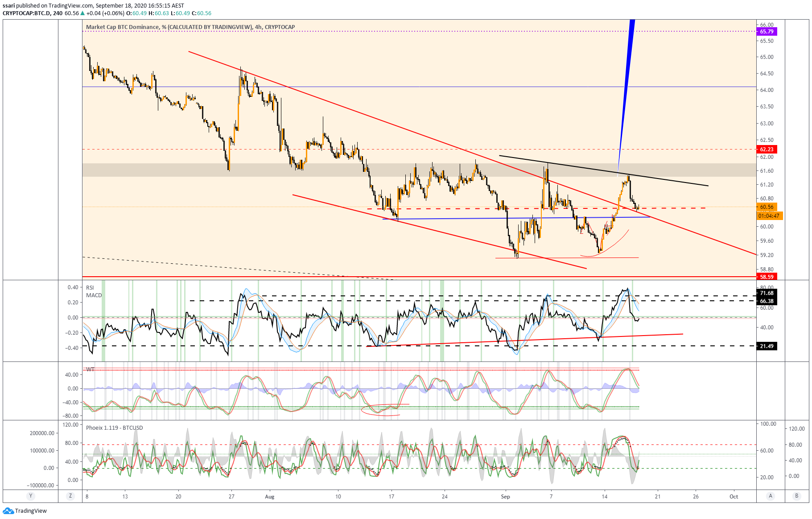Click the B circle icon at chart bottom
The width and height of the screenshot is (812, 519).
point(796,496)
